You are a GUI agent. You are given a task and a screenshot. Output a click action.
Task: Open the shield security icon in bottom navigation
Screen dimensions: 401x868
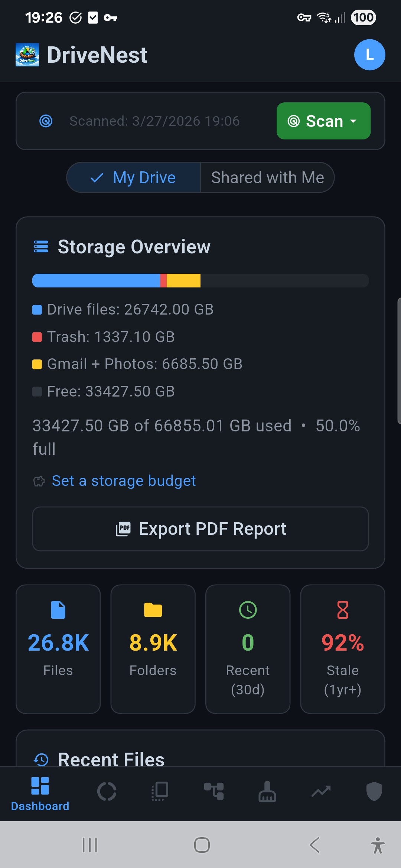click(x=374, y=792)
